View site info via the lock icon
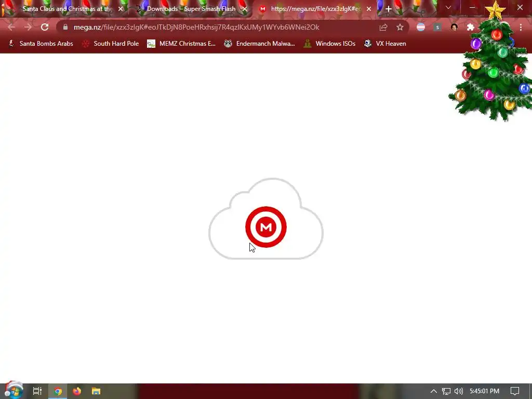532x399 pixels. click(x=65, y=27)
